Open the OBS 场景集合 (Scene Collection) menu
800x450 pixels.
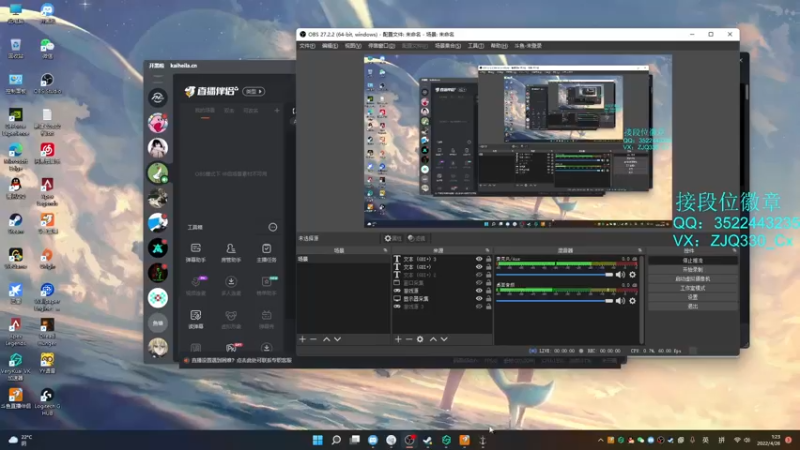point(447,46)
